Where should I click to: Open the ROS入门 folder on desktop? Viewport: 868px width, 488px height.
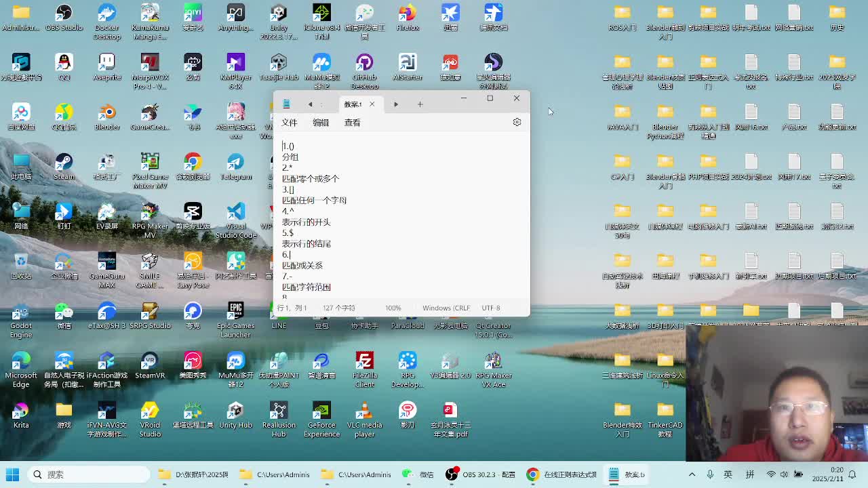click(622, 18)
